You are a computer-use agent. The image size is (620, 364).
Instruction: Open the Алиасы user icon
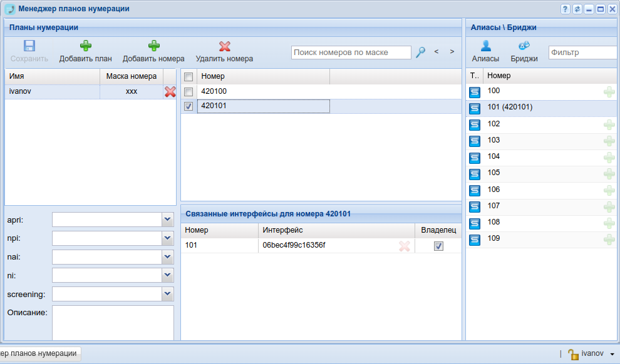(485, 46)
